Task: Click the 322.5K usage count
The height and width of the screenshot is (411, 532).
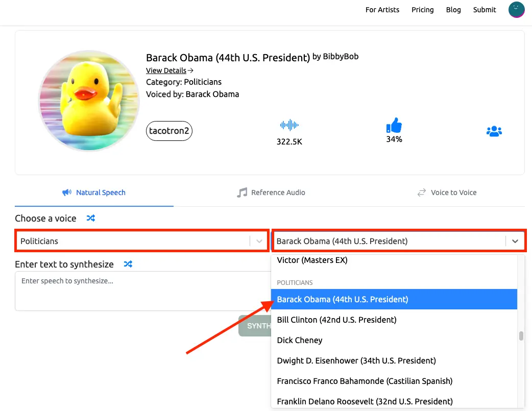Action: point(289,141)
